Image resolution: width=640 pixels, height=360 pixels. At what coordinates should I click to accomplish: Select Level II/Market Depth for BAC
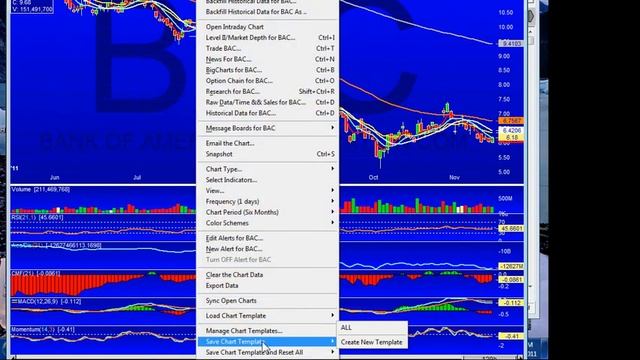[268, 38]
